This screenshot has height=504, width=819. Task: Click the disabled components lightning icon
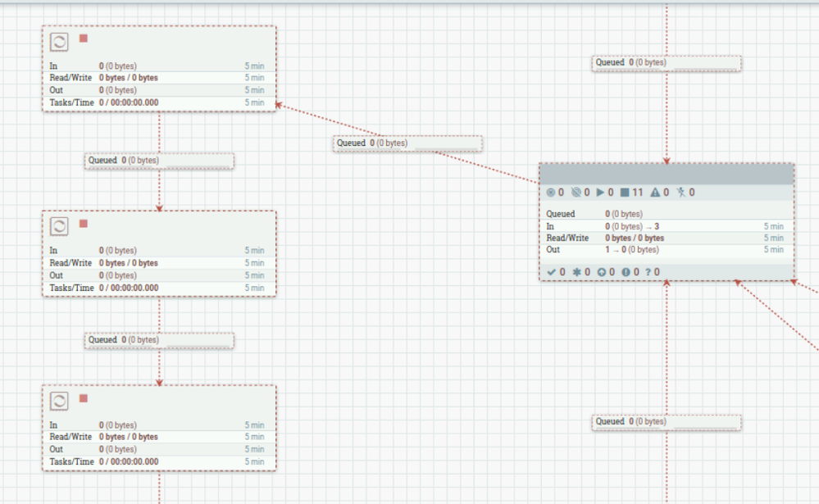[681, 193]
